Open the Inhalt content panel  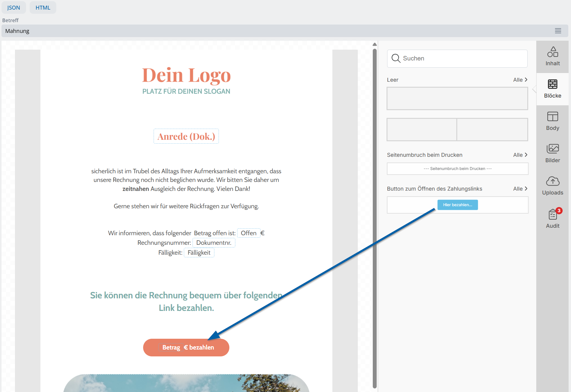pos(552,57)
